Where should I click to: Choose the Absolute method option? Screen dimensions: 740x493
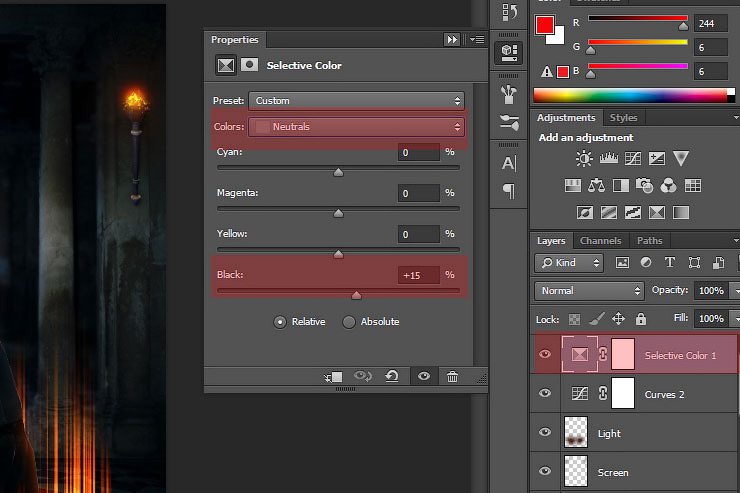tap(349, 322)
